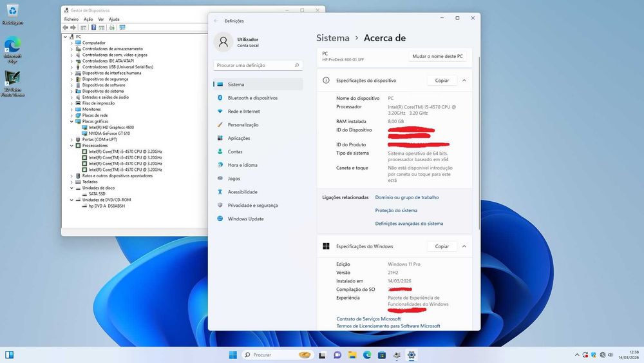The image size is (644, 363).
Task: Click the Back arrow in Device Manager toolbar
Action: 65,28
